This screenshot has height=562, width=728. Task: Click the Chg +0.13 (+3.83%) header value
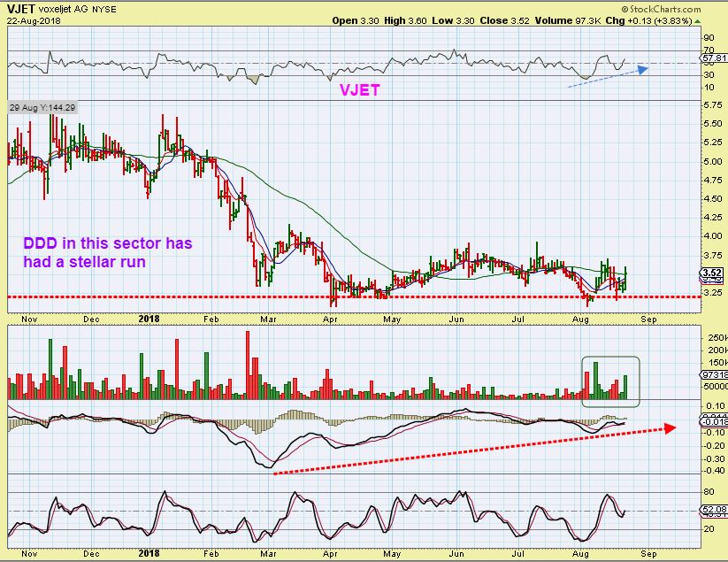(649, 21)
